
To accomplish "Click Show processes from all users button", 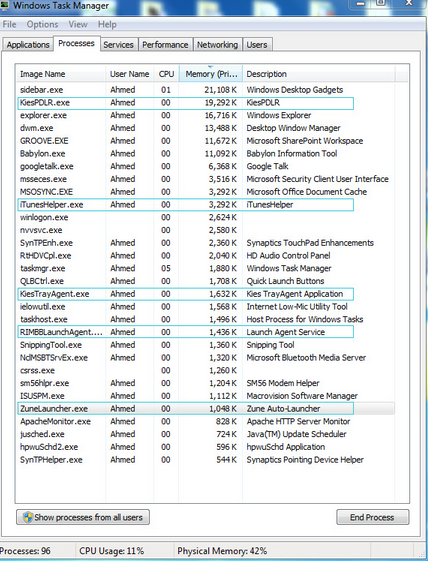I will click(83, 517).
